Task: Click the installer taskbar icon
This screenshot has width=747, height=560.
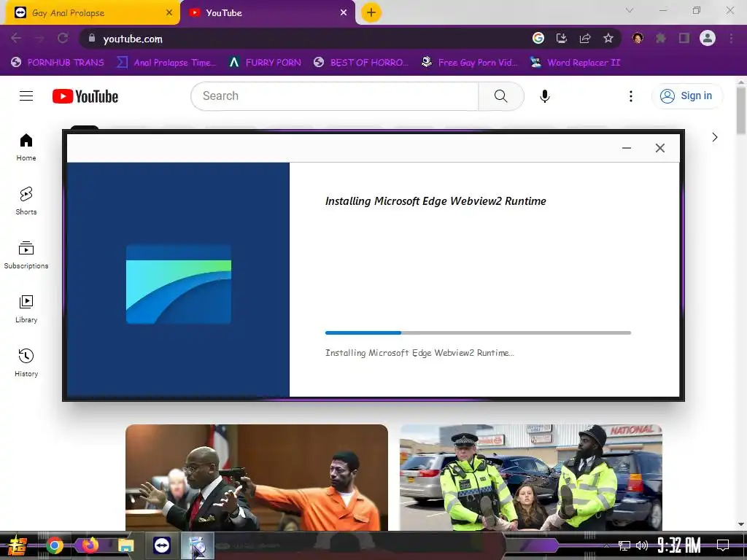Action: [197, 545]
